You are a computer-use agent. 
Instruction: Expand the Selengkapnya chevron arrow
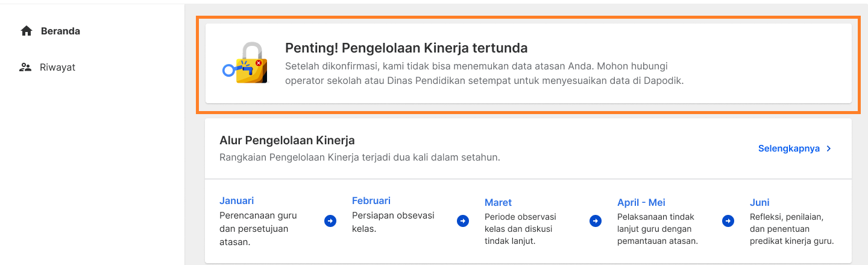point(829,148)
